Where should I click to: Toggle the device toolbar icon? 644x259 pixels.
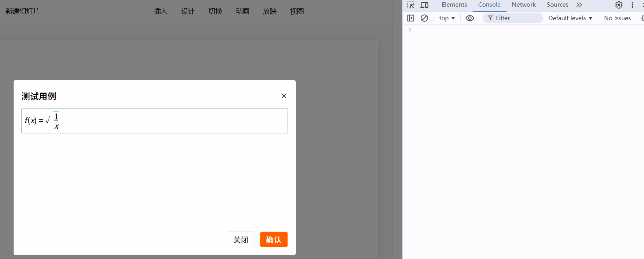tap(425, 5)
